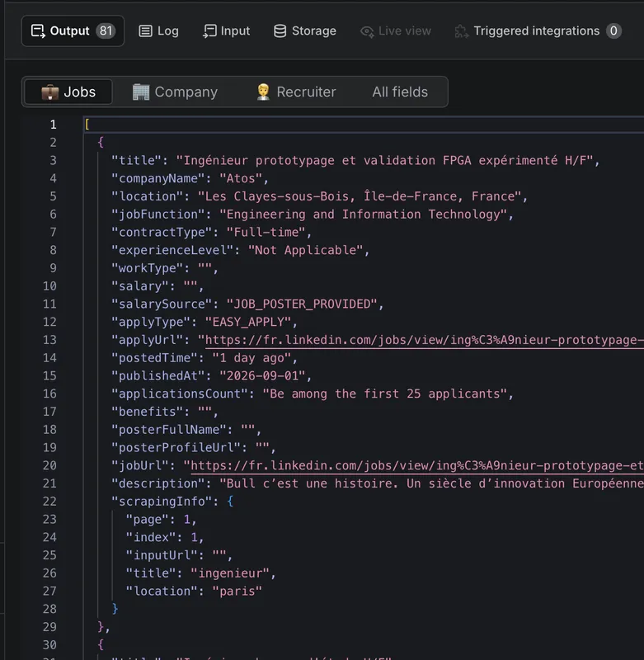Click the "posterProfileUrl" key

pyautogui.click(x=176, y=447)
